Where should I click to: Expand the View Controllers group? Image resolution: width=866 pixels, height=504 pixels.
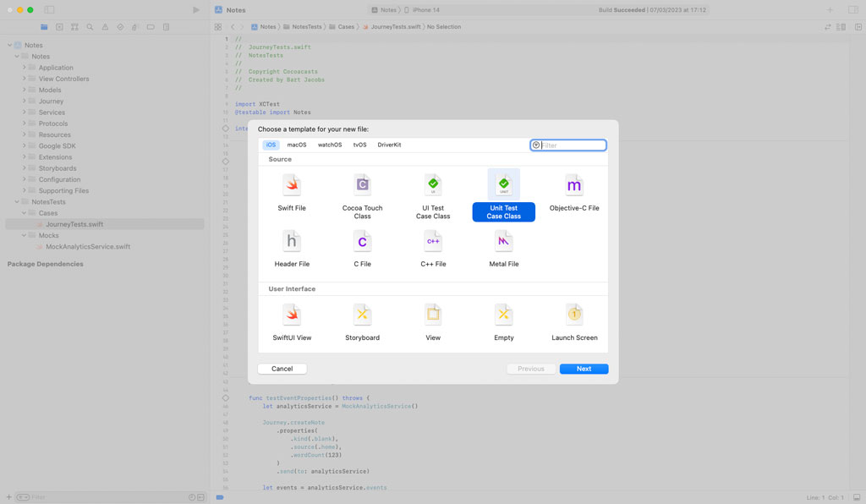coord(25,79)
